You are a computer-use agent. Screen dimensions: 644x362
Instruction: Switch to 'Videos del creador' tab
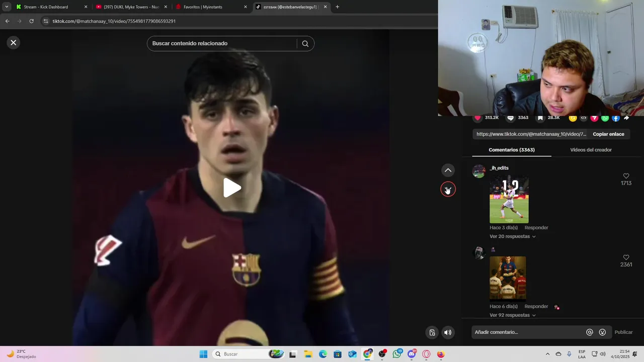click(x=591, y=150)
